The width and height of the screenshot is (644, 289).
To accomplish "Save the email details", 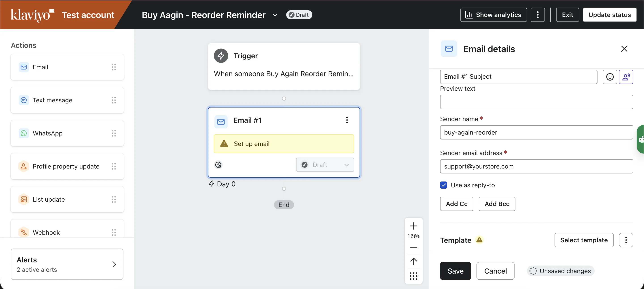I will click(x=455, y=271).
